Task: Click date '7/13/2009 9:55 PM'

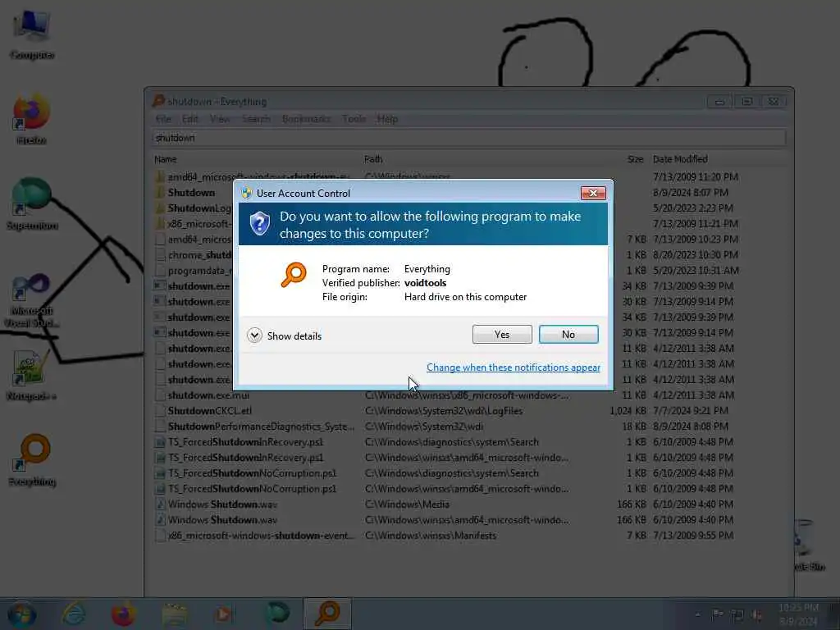Action: (693, 536)
